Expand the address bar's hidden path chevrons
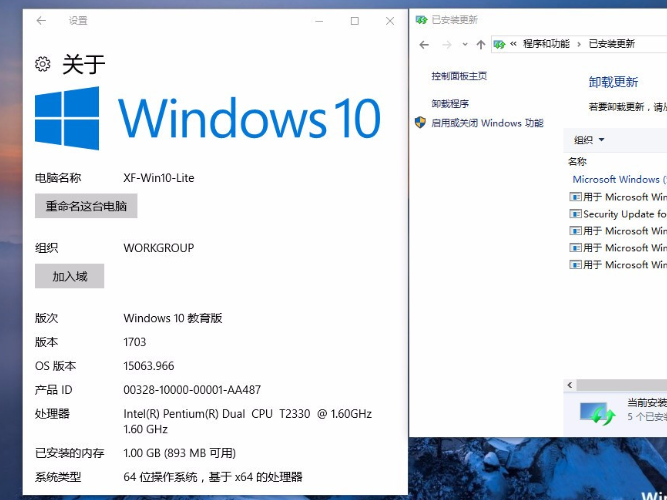 pyautogui.click(x=513, y=43)
